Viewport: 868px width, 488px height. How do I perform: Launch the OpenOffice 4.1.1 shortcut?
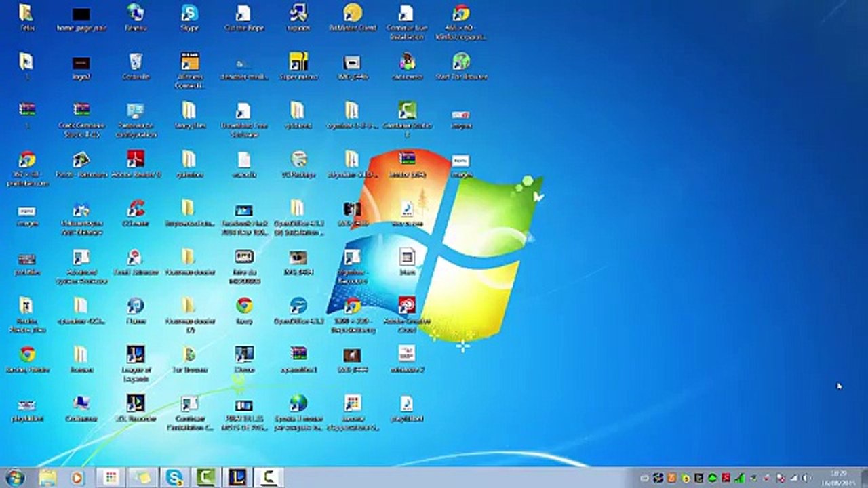pyautogui.click(x=298, y=311)
